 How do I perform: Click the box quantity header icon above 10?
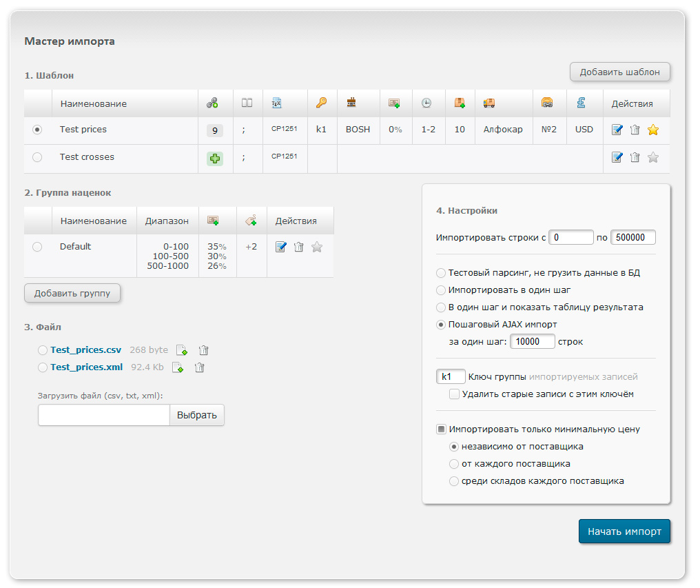point(460,103)
